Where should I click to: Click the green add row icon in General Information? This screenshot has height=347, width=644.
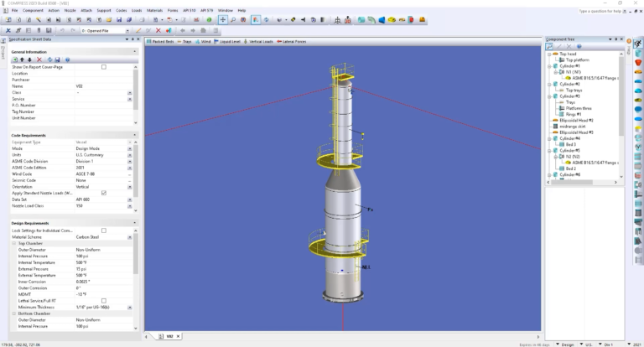point(15,60)
